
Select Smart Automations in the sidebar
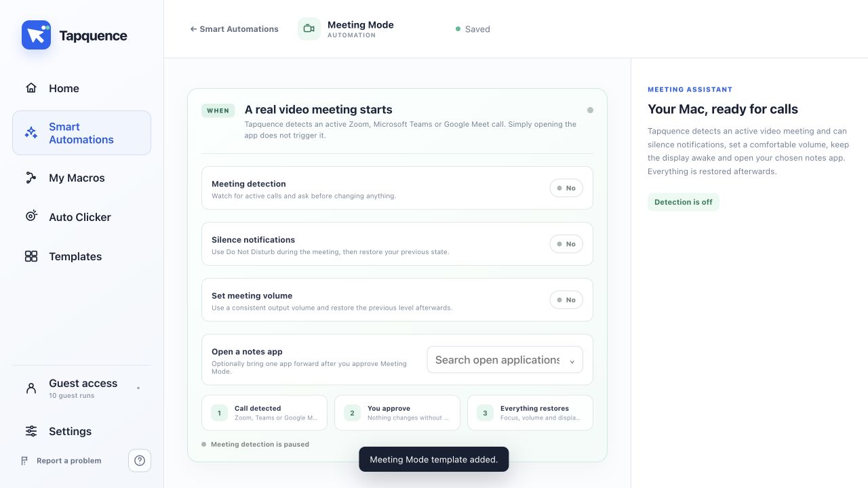click(x=81, y=133)
